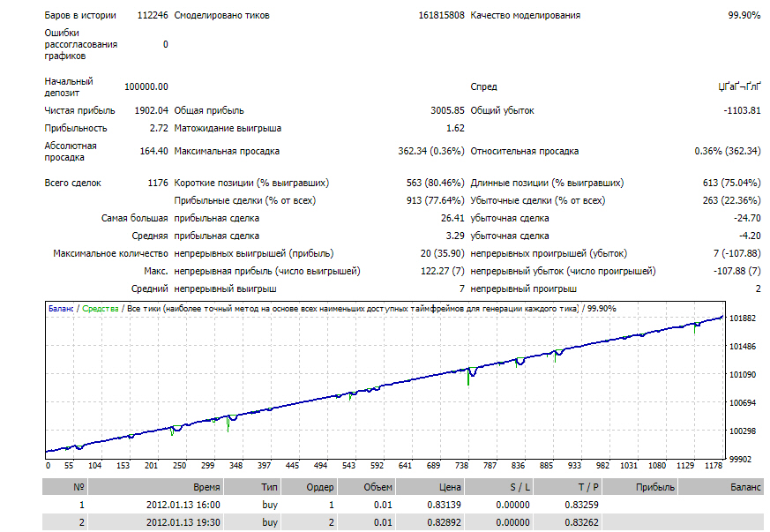The image size is (770, 532).
Task: Click the net profit value 1902.04
Action: (x=151, y=110)
